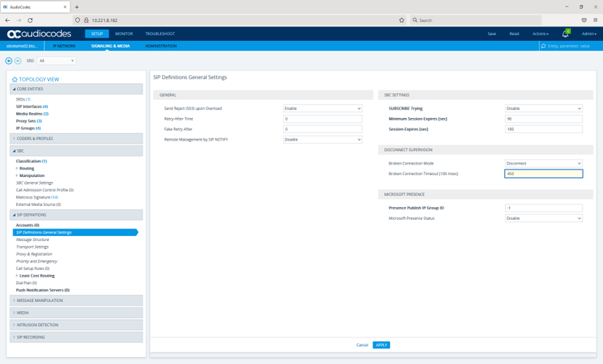The height and width of the screenshot is (364, 603).
Task: Expand the Coders & Profiles section
Action: 76,138
